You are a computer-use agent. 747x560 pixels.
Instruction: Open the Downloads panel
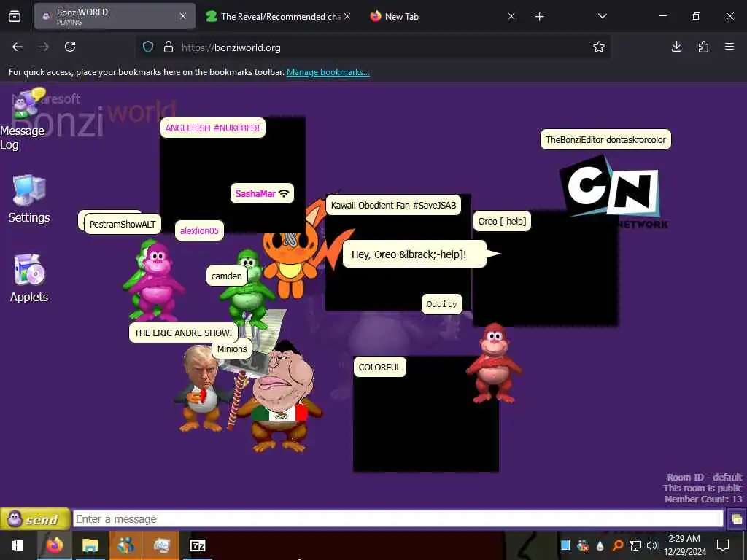point(676,47)
